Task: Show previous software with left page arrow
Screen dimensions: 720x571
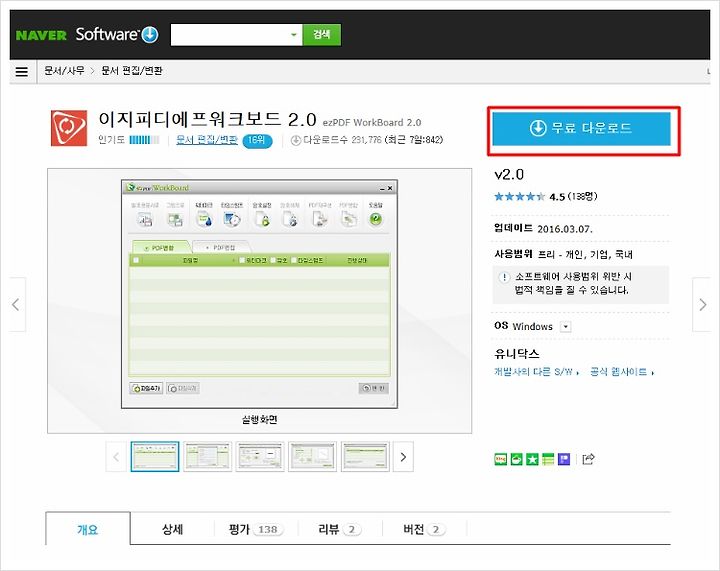Action: point(17,304)
